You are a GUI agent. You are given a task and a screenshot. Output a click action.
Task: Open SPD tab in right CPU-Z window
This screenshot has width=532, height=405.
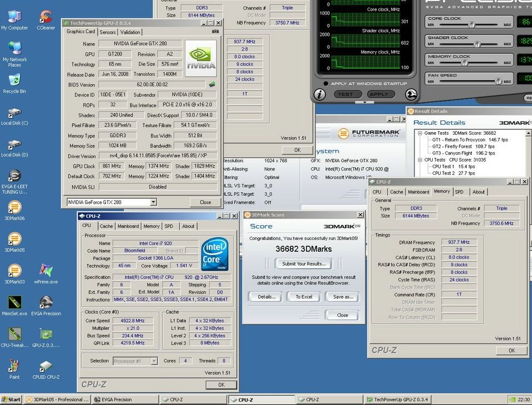(459, 192)
